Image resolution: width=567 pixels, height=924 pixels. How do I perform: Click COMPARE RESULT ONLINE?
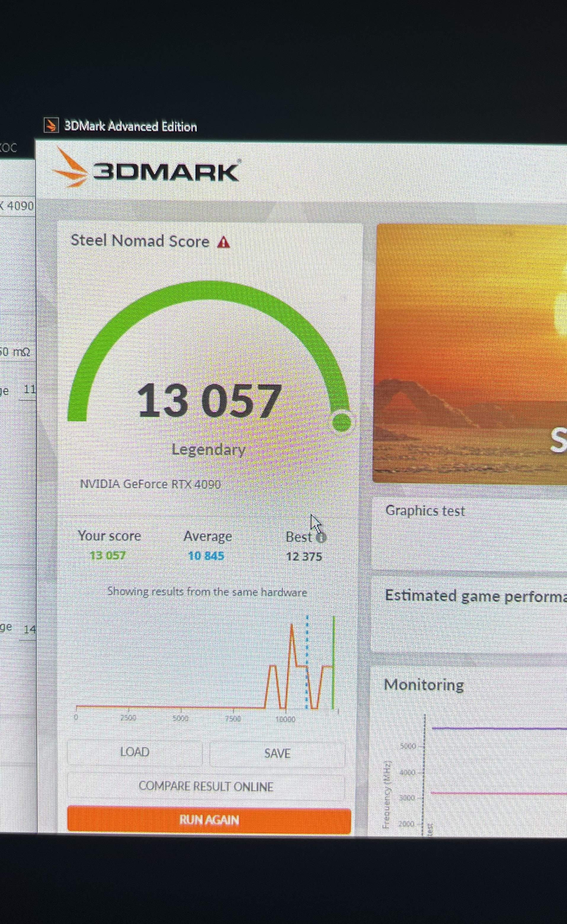[x=206, y=786]
